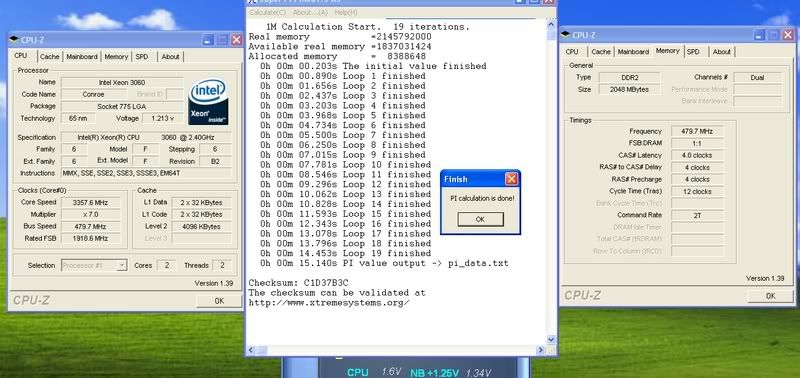Select Memory tab in right CPU-Z window
This screenshot has height=378, width=800.
pos(667,51)
